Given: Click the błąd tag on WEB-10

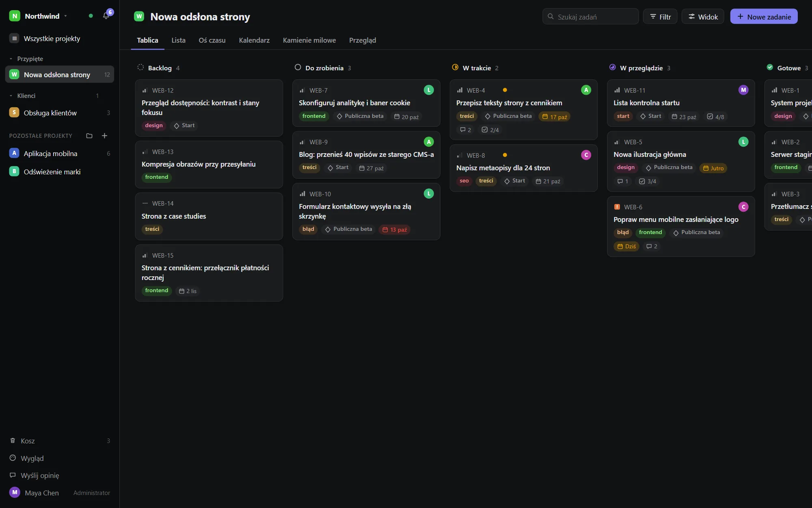Looking at the screenshot, I should point(308,229).
